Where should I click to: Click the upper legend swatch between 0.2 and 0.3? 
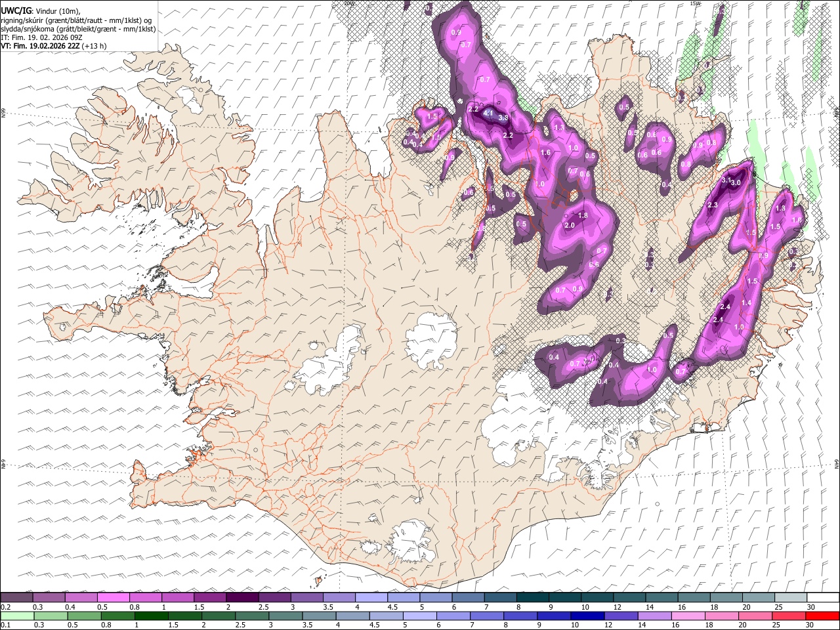[x=16, y=597]
